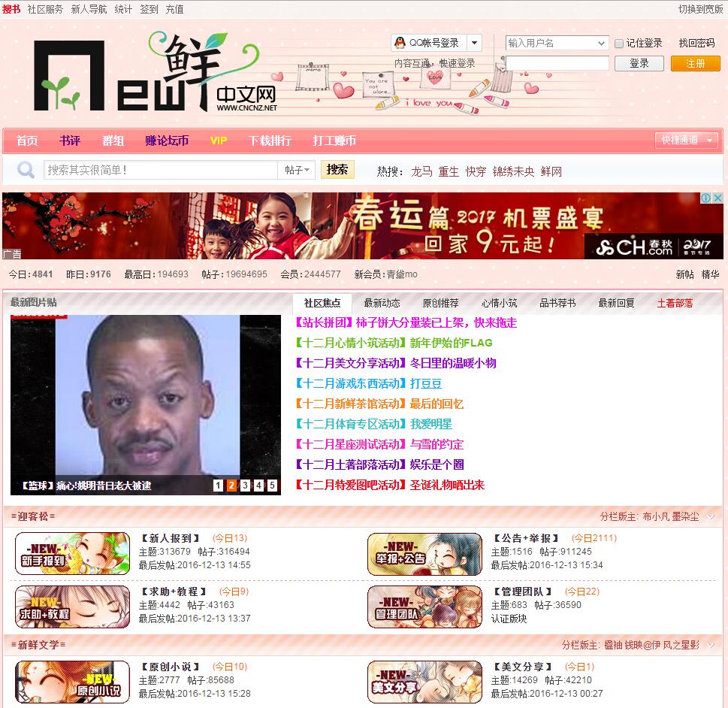
Task: Open the 输入用户名 combo box
Action: pos(557,43)
